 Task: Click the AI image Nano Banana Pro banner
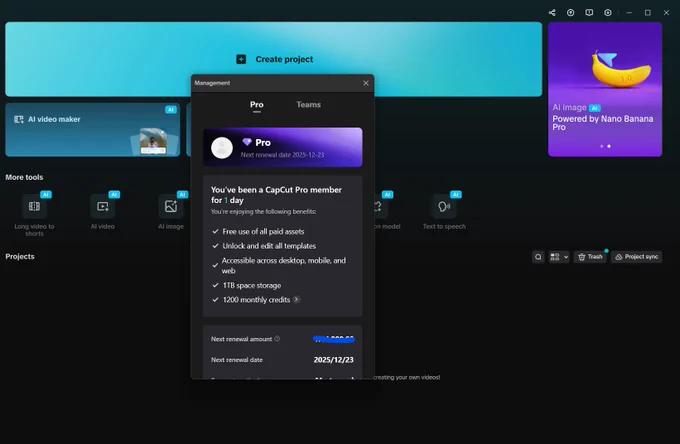pyautogui.click(x=605, y=89)
